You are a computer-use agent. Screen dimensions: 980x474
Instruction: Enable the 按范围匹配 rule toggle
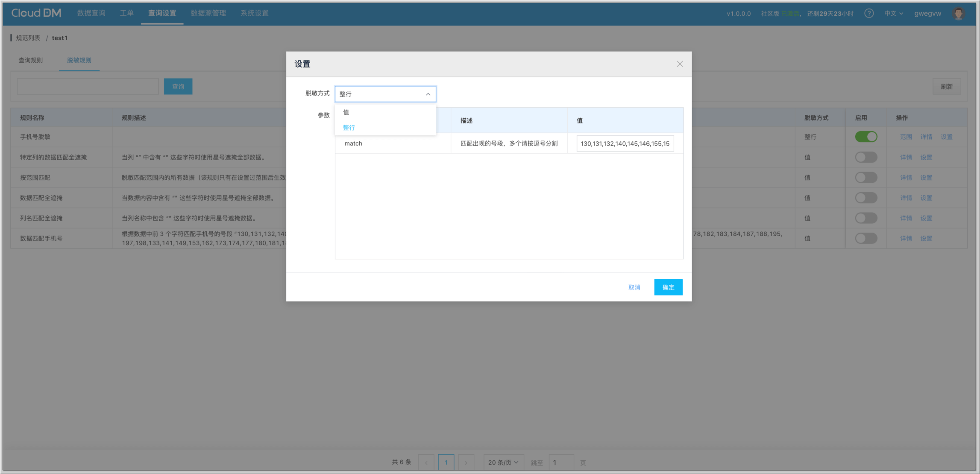click(866, 178)
